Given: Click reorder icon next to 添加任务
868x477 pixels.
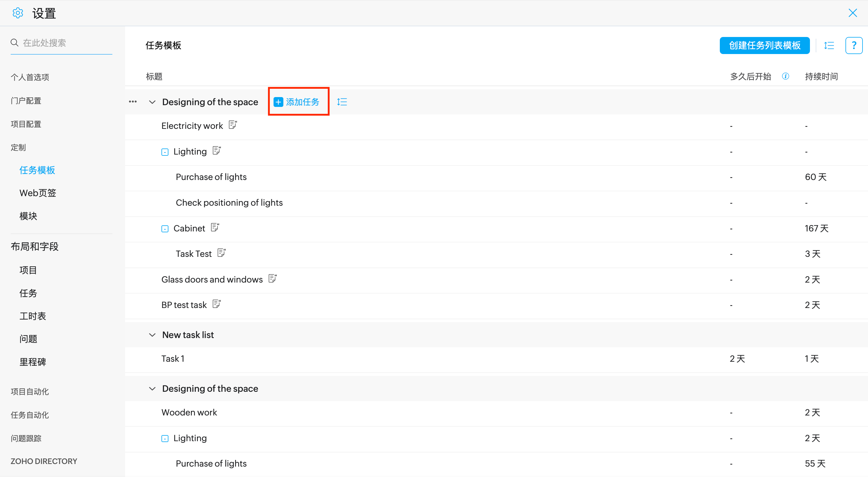Looking at the screenshot, I should (x=342, y=102).
